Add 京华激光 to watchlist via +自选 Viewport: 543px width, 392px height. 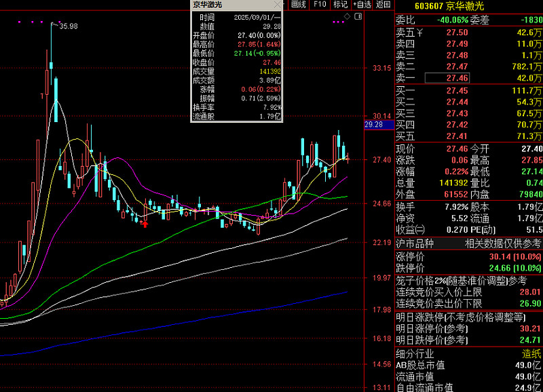point(361,4)
